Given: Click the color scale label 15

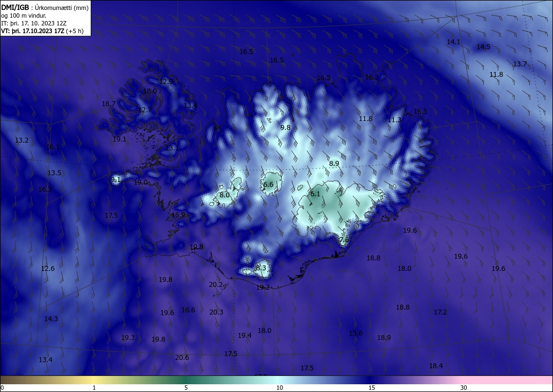Looking at the screenshot, I should click(x=372, y=388).
